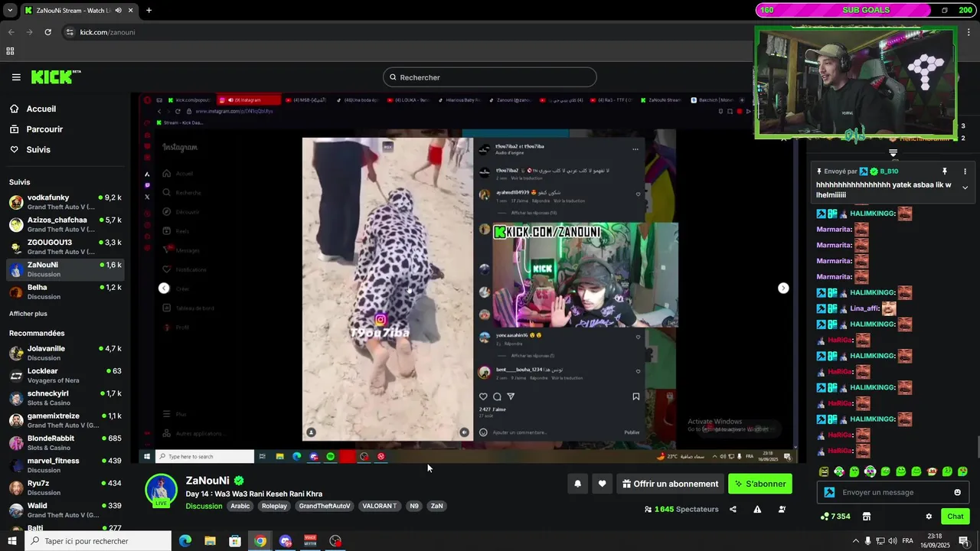This screenshot has width=980, height=551.
Task: Open a new Chrome tab
Action: 149,10
